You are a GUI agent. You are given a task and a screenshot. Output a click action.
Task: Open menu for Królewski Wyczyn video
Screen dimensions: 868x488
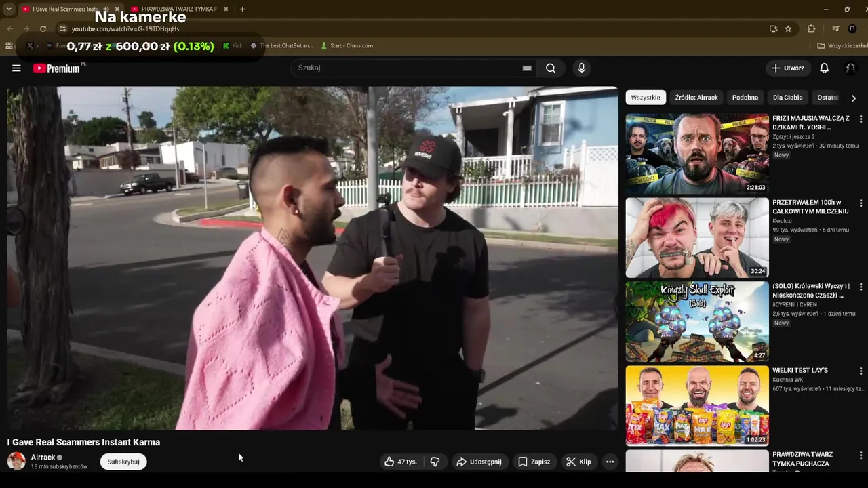tap(861, 287)
